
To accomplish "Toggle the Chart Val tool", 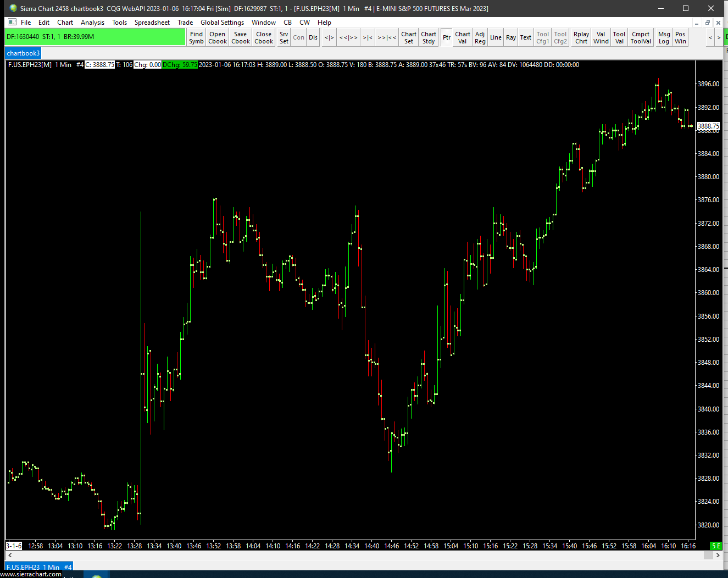I will pos(463,37).
